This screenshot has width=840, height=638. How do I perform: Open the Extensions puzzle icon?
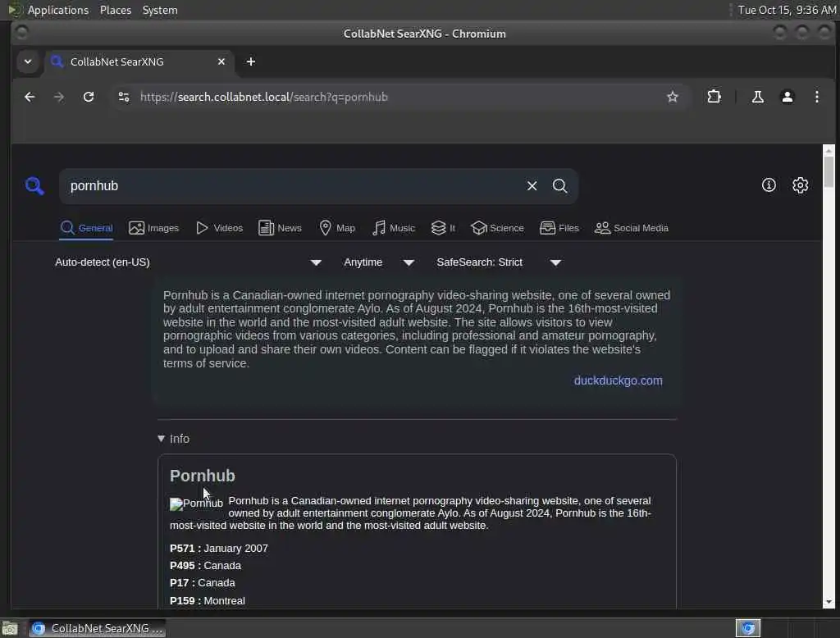coord(714,97)
